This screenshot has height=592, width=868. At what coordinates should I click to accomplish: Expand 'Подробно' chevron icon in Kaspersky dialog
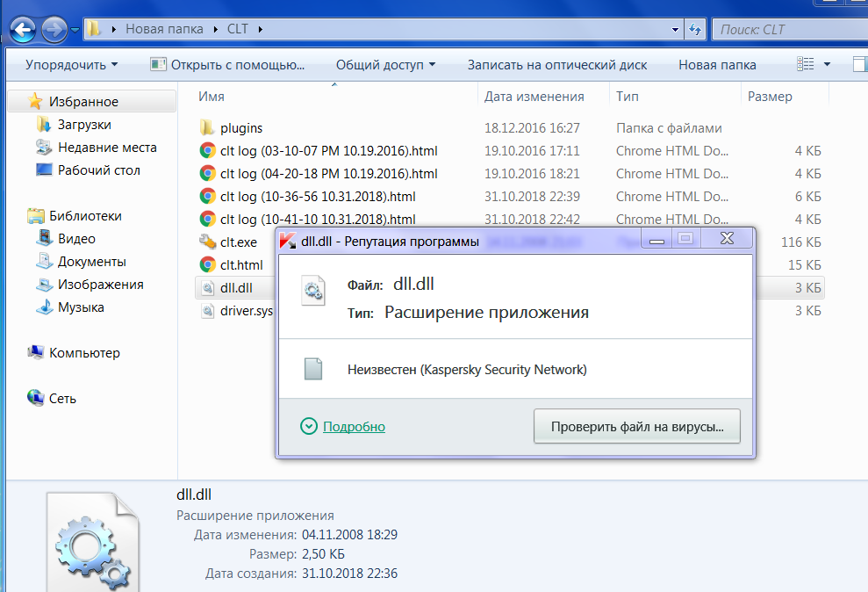coord(309,426)
